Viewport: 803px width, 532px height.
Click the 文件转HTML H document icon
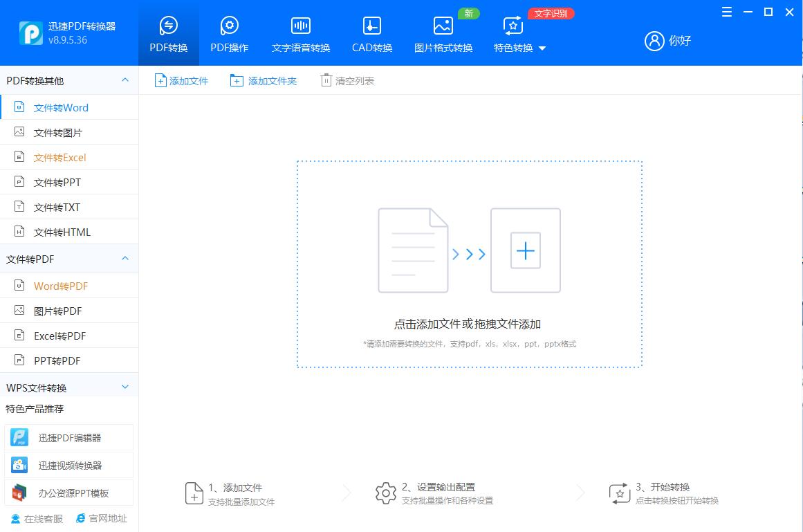19,231
